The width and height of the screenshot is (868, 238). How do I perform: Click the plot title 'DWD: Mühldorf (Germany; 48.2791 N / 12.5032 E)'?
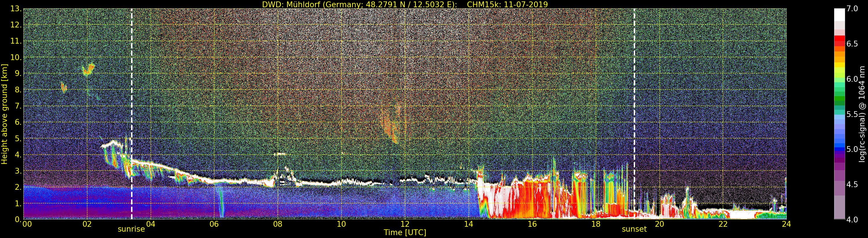360,4
